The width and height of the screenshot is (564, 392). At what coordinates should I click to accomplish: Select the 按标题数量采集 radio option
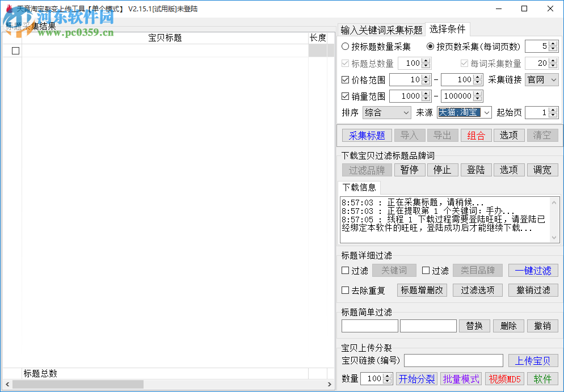[x=345, y=46]
